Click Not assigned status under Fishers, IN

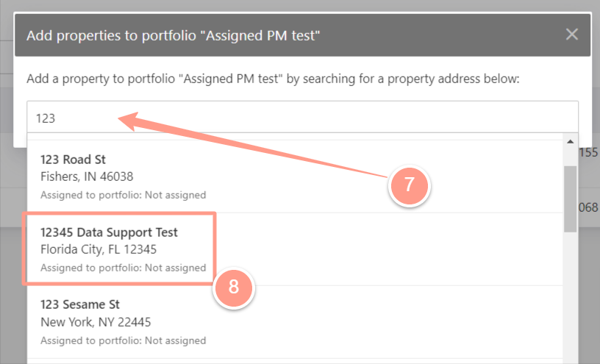pyautogui.click(x=175, y=195)
